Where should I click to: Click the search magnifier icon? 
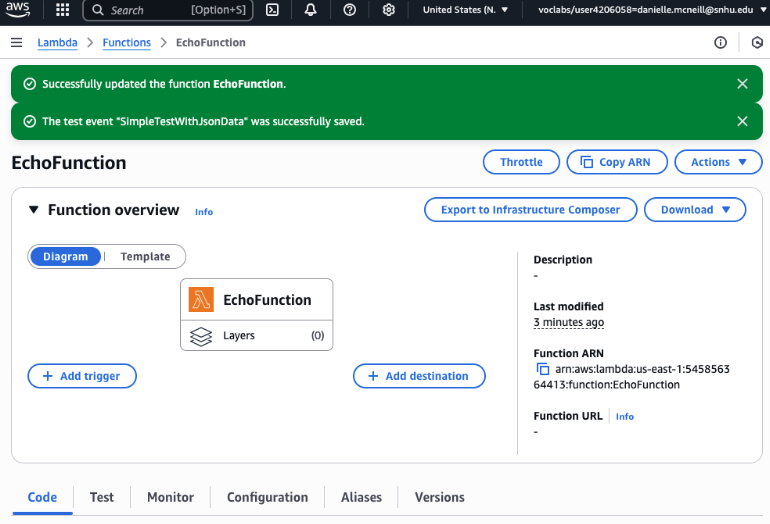point(98,10)
